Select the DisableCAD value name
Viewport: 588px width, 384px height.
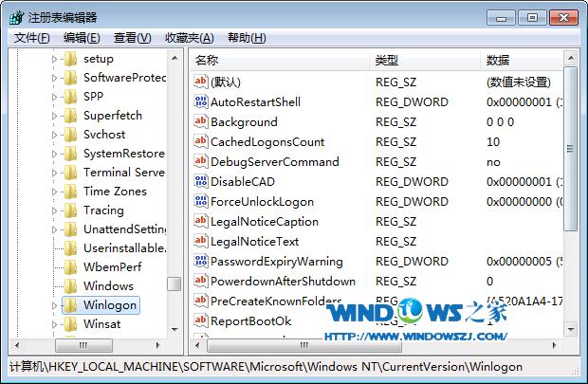coord(243,181)
